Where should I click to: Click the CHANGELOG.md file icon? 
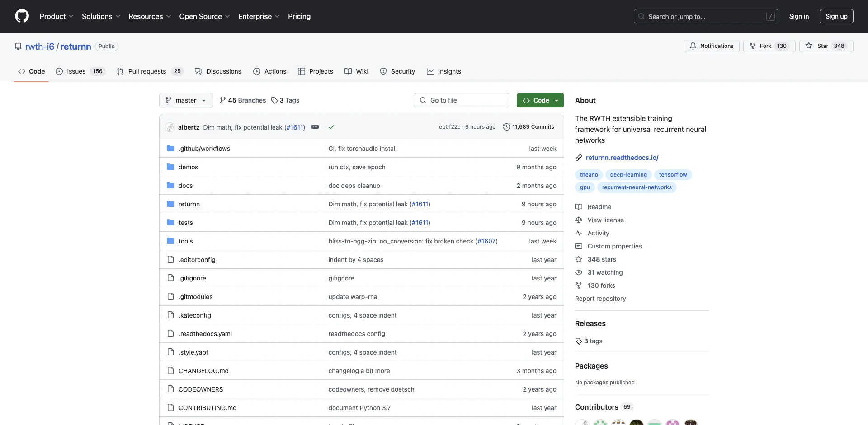tap(170, 370)
